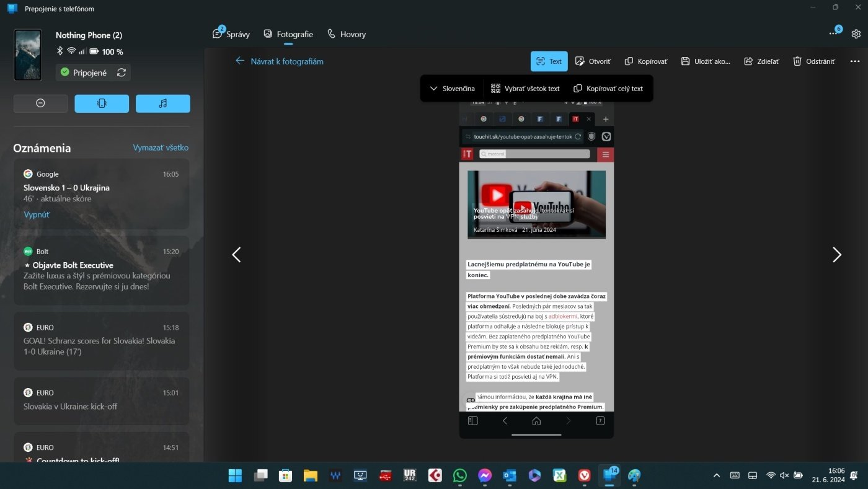Show the previous photo with left arrow
The width and height of the screenshot is (868, 489).
pyautogui.click(x=236, y=255)
